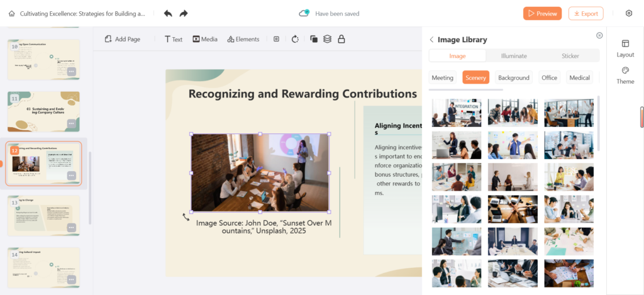Viewport: 644px width, 295px height.
Task: Open the layer order stack icon
Action: [327, 39]
